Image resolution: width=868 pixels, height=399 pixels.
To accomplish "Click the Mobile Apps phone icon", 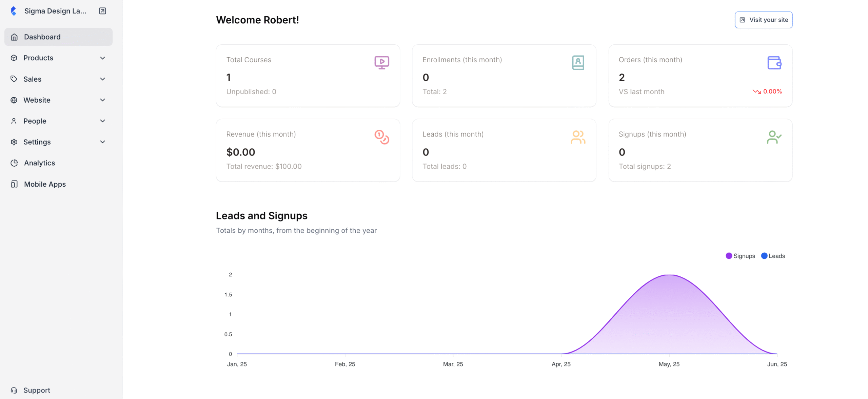I will pos(14,184).
